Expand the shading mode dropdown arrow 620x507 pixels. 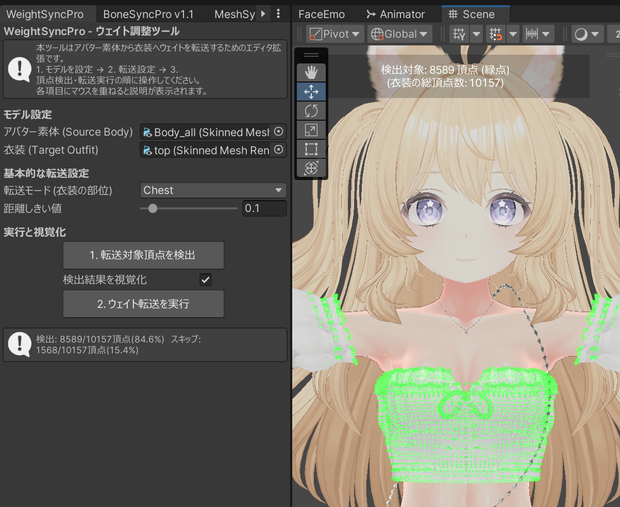click(595, 34)
